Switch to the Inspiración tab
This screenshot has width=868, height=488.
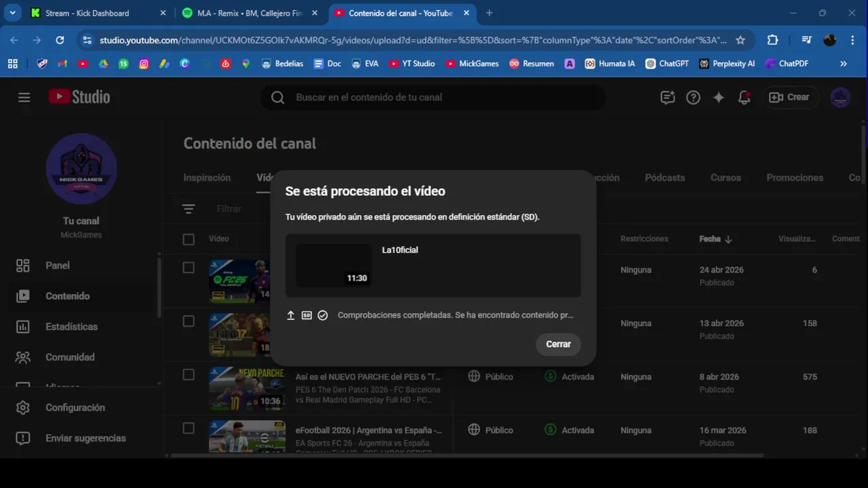click(x=207, y=178)
